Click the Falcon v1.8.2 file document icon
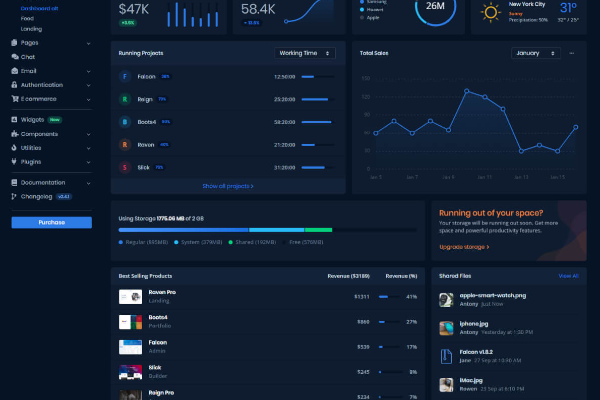This screenshot has width=600, height=400. [x=445, y=355]
